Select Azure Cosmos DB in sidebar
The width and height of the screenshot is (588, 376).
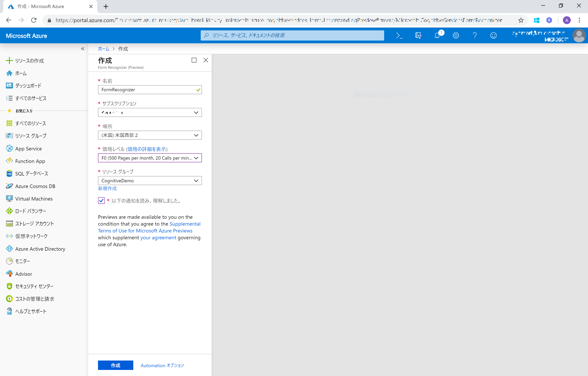(35, 186)
